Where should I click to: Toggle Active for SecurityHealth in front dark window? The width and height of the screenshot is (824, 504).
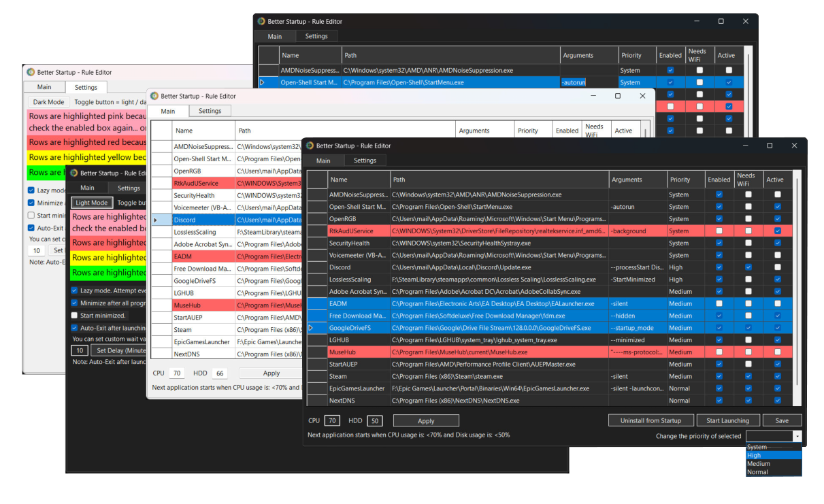778,243
